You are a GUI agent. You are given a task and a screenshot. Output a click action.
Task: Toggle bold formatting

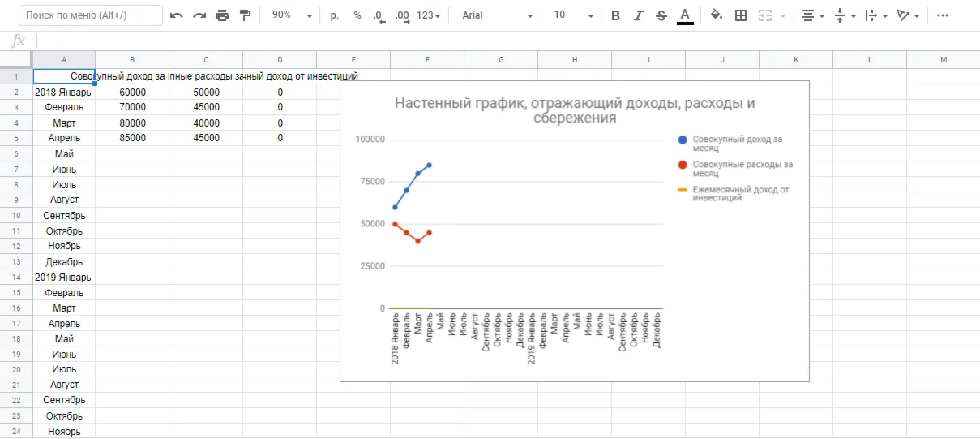tap(615, 15)
